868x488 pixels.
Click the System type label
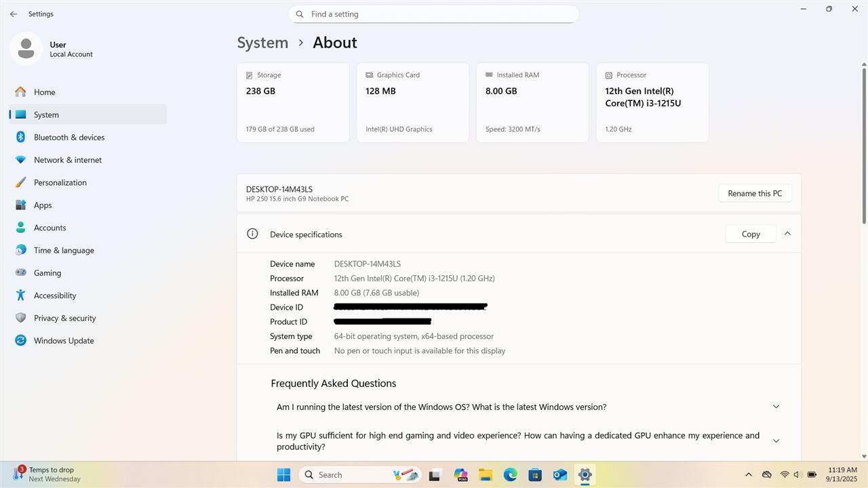pos(291,336)
